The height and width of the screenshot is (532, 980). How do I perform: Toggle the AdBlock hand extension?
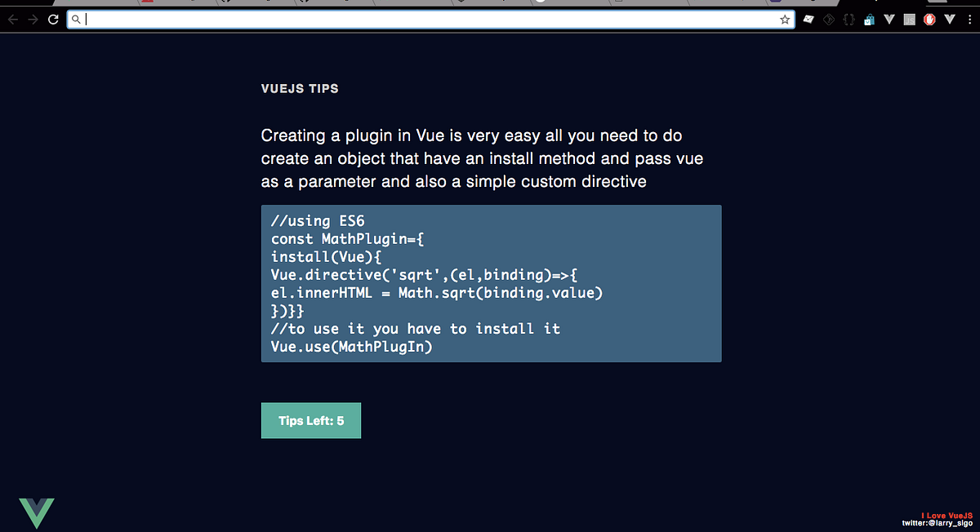[929, 19]
